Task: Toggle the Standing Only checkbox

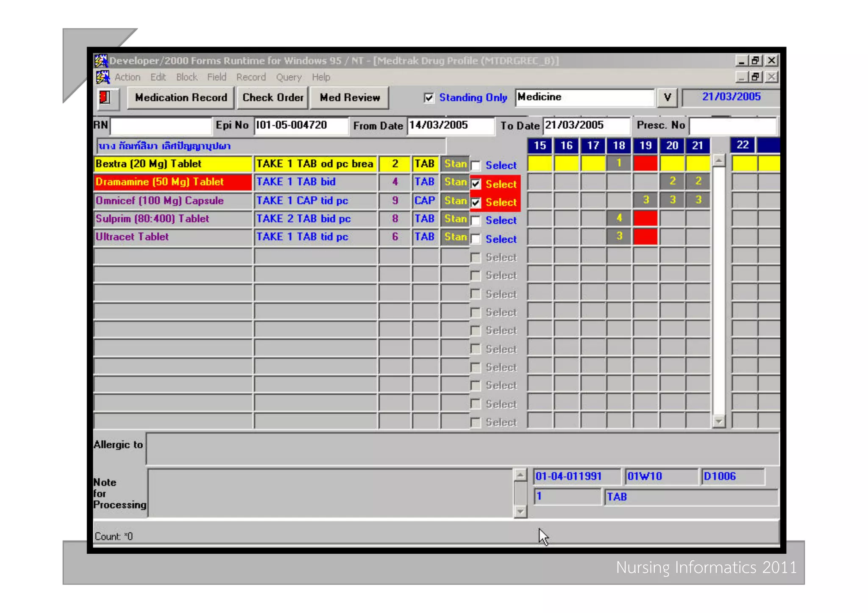Action: [x=429, y=98]
